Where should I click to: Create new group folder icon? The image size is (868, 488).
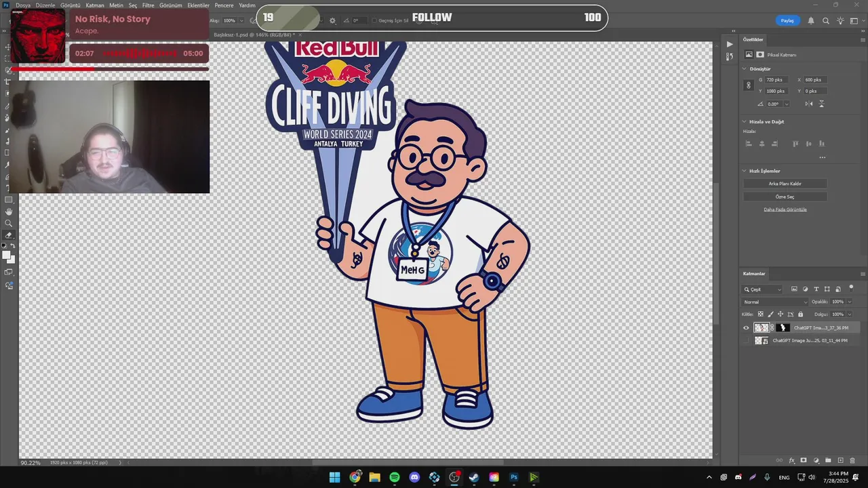tap(828, 460)
